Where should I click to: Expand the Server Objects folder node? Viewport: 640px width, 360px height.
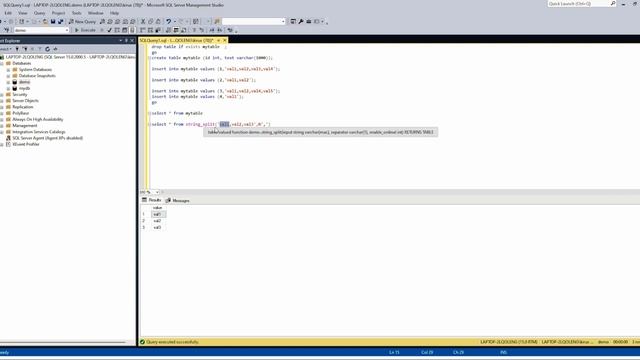tap(2, 101)
